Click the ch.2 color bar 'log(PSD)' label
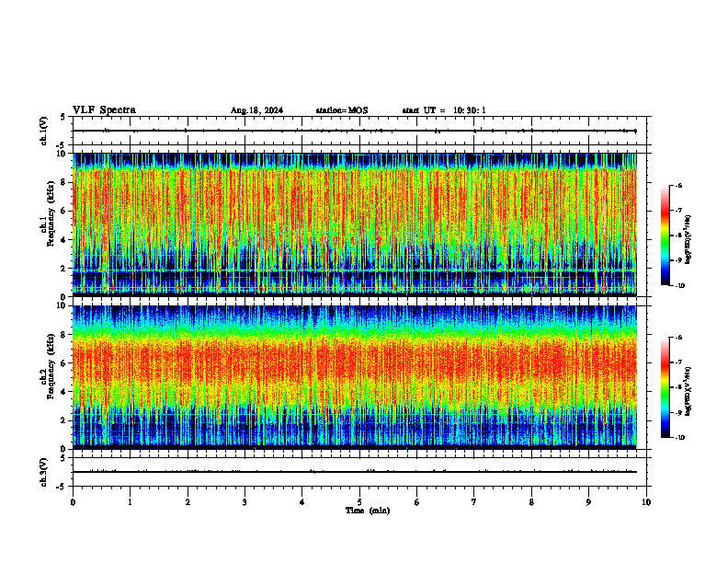This screenshot has height=563, width=728. pyautogui.click(x=688, y=392)
